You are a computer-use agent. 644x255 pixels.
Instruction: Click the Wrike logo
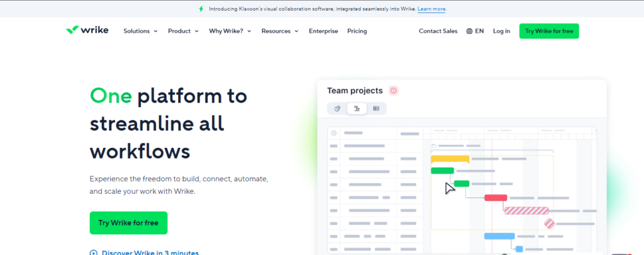(87, 30)
